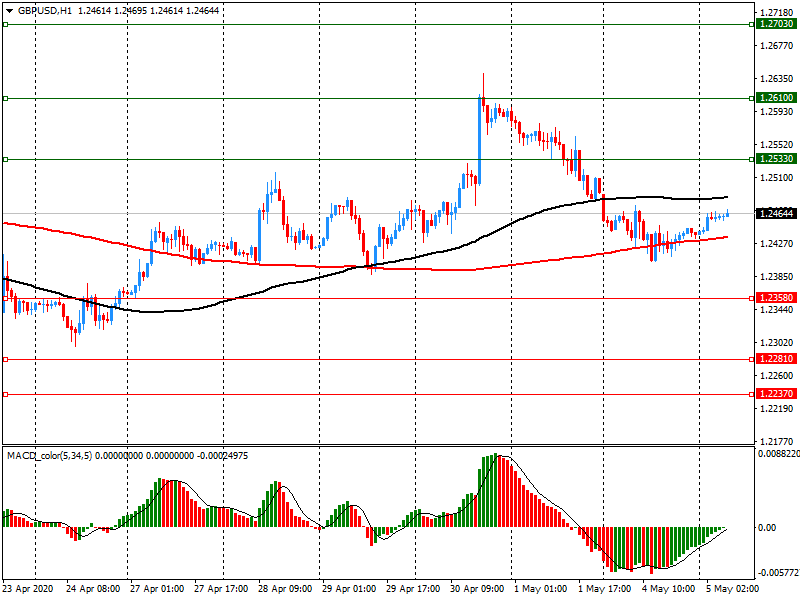Click the 29 Apr 01:00 time label
The image size is (800, 600).
coord(349,589)
